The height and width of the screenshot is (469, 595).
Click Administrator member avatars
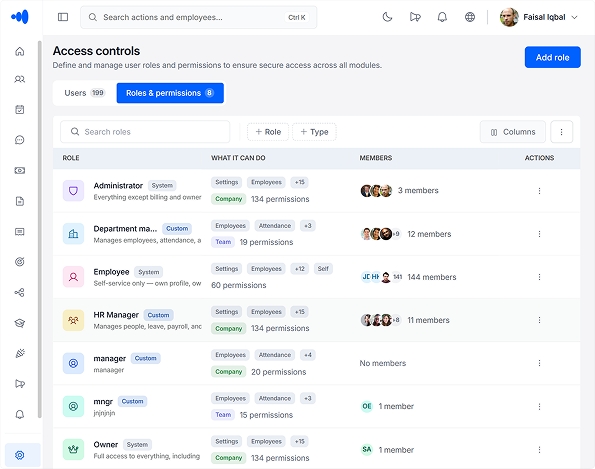pyautogui.click(x=376, y=190)
